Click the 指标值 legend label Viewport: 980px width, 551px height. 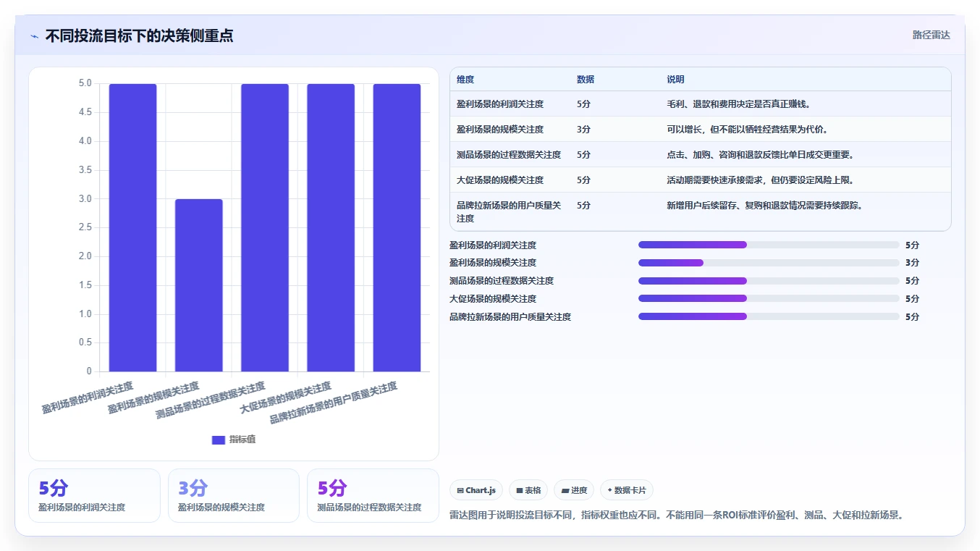click(x=242, y=439)
